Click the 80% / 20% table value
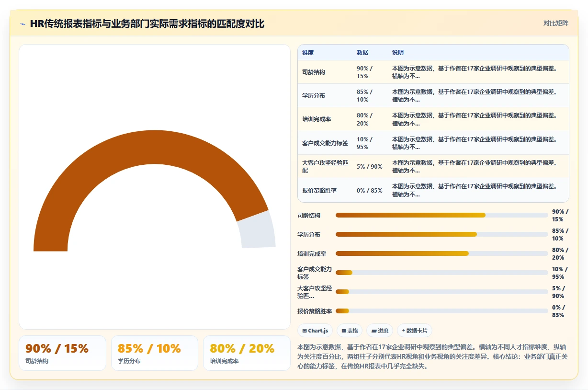The height and width of the screenshot is (390, 588). [x=364, y=119]
